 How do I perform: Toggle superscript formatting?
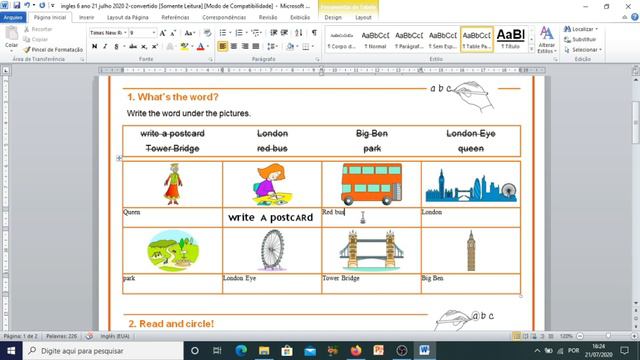pyautogui.click(x=155, y=47)
